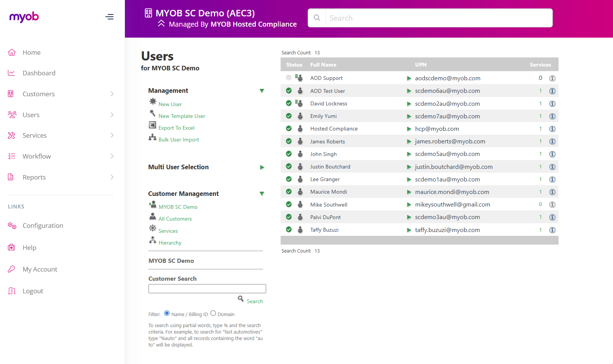Click the info icon for Taffy Buzuzi
Screen dimensions: 613x364
(552, 230)
